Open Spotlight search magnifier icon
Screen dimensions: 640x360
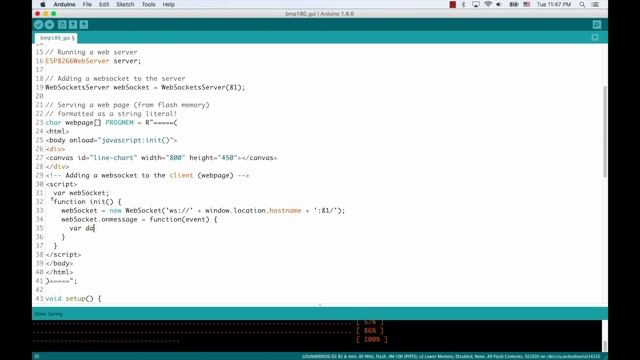click(x=582, y=4)
